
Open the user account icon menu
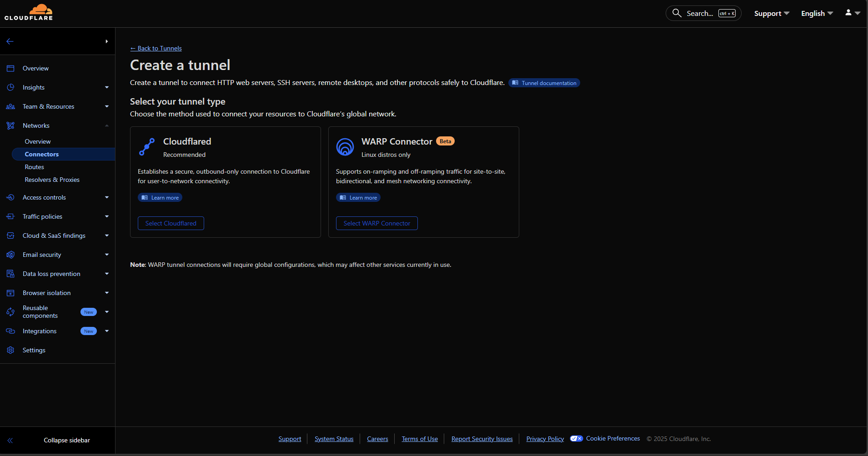(853, 13)
